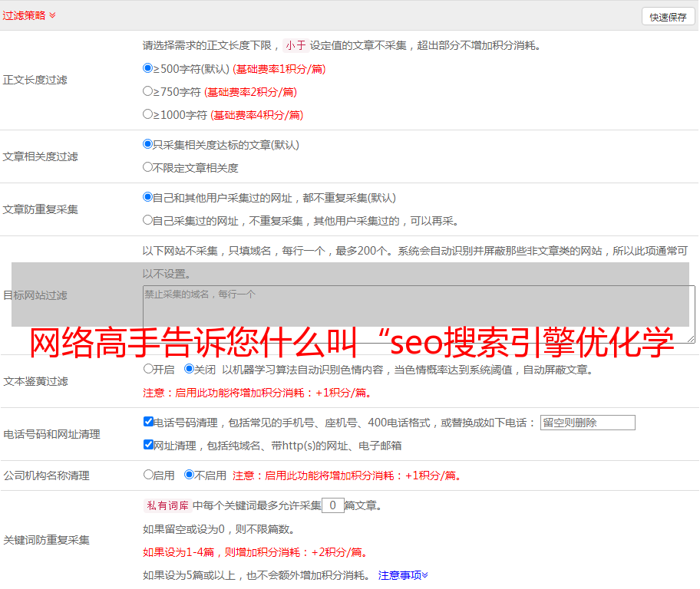Select 关闭 for 文本鉴黄过滤

point(189,369)
